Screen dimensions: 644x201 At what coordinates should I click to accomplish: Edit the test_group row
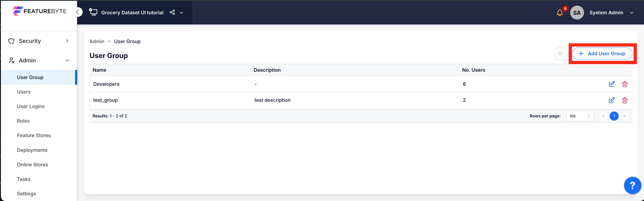612,100
